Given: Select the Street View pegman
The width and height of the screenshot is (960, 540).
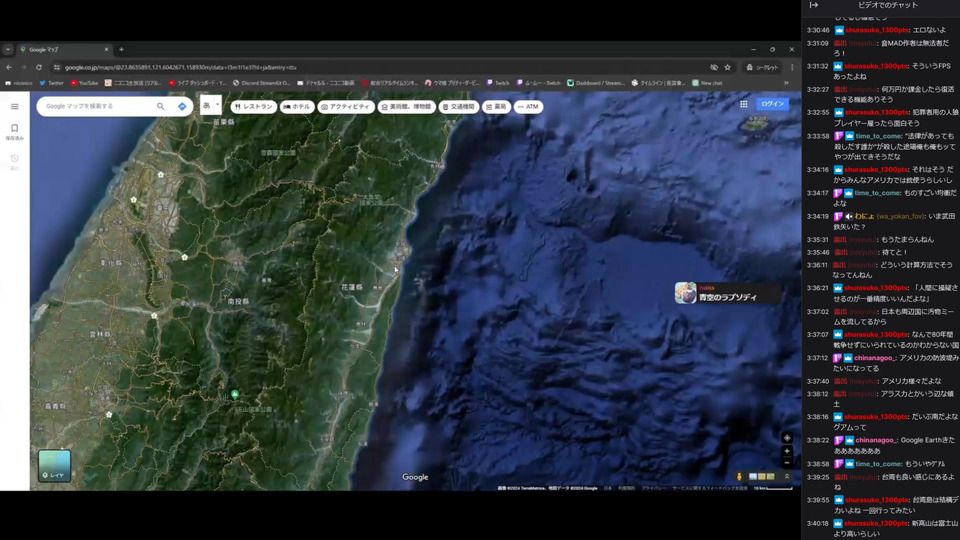Looking at the screenshot, I should (x=739, y=476).
